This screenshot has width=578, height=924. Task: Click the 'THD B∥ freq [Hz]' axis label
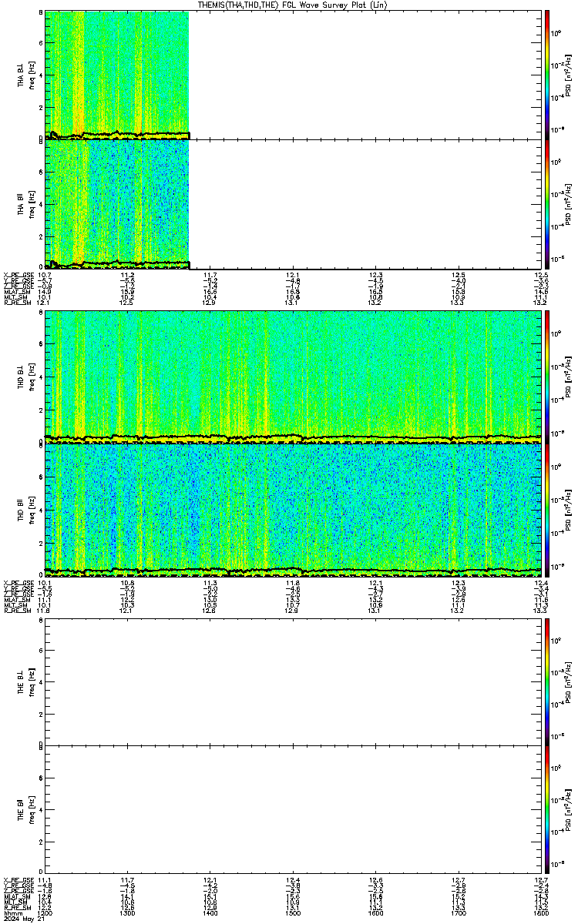coord(27,510)
